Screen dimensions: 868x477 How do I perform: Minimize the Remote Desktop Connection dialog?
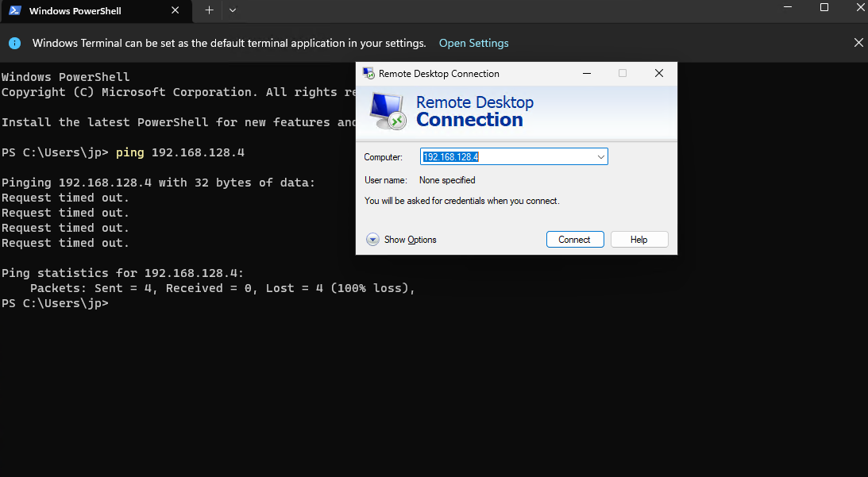tap(587, 73)
